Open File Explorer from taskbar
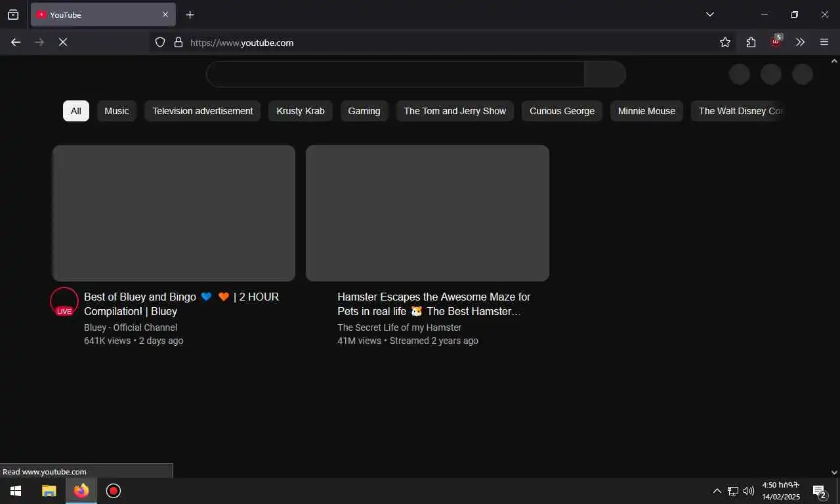The width and height of the screenshot is (840, 504). click(x=49, y=491)
